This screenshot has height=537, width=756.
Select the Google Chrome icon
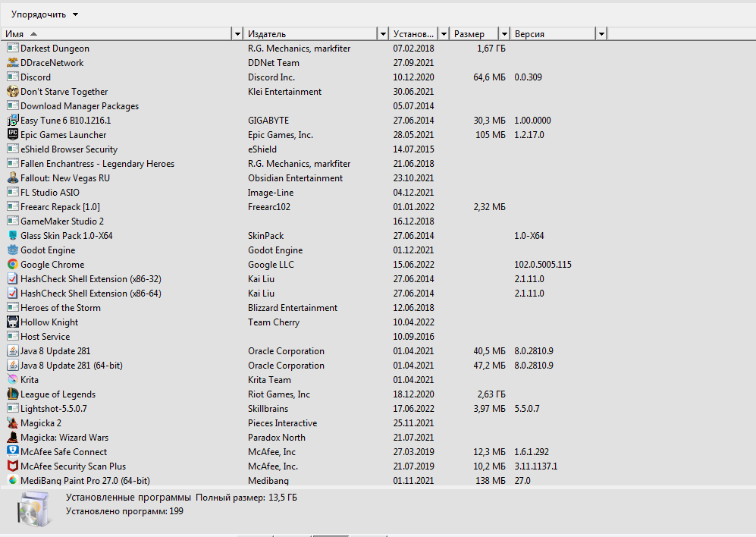13,265
